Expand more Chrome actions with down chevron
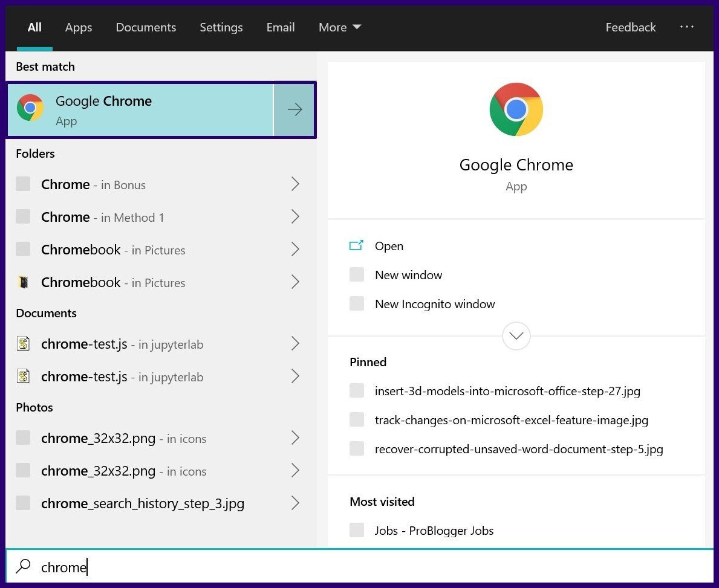Image resolution: width=719 pixels, height=588 pixels. 516,336
